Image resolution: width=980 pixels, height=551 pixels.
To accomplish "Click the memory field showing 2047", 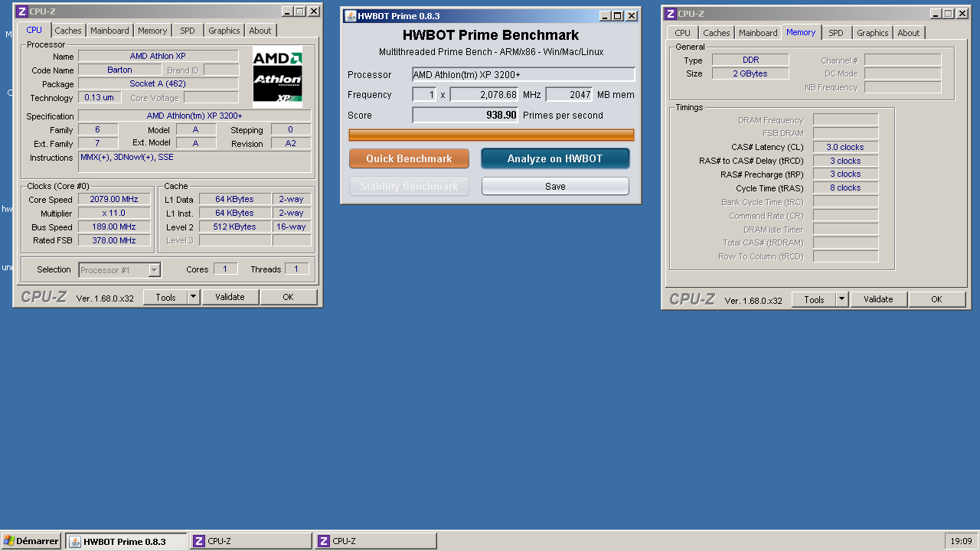I will pos(569,94).
